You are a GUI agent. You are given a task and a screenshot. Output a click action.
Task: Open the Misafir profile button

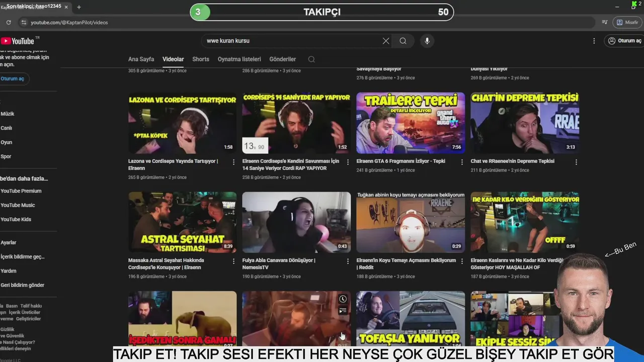[x=627, y=23]
